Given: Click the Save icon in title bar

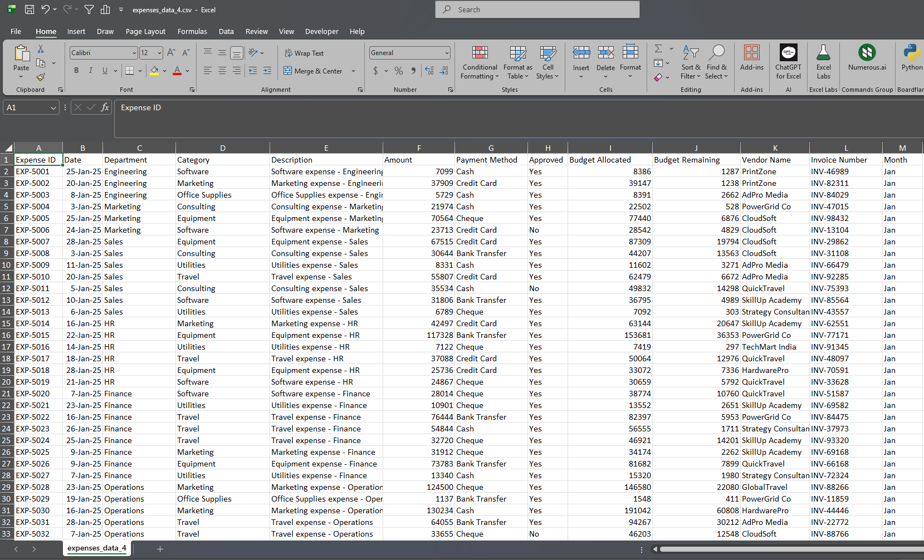Looking at the screenshot, I should [30, 9].
